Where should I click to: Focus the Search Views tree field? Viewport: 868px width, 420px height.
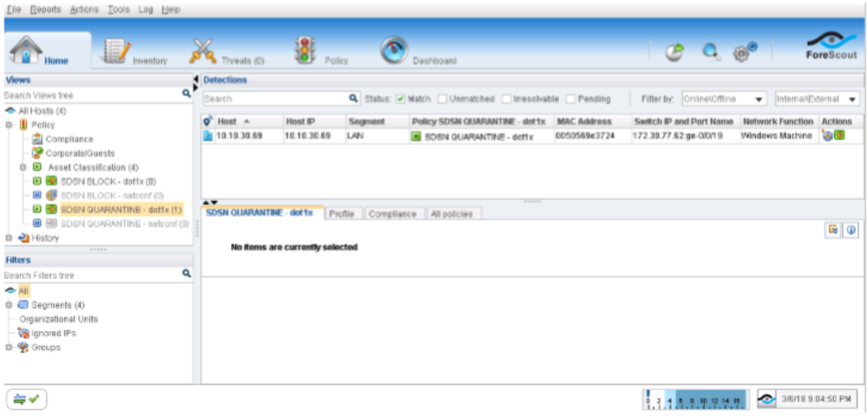tap(92, 95)
